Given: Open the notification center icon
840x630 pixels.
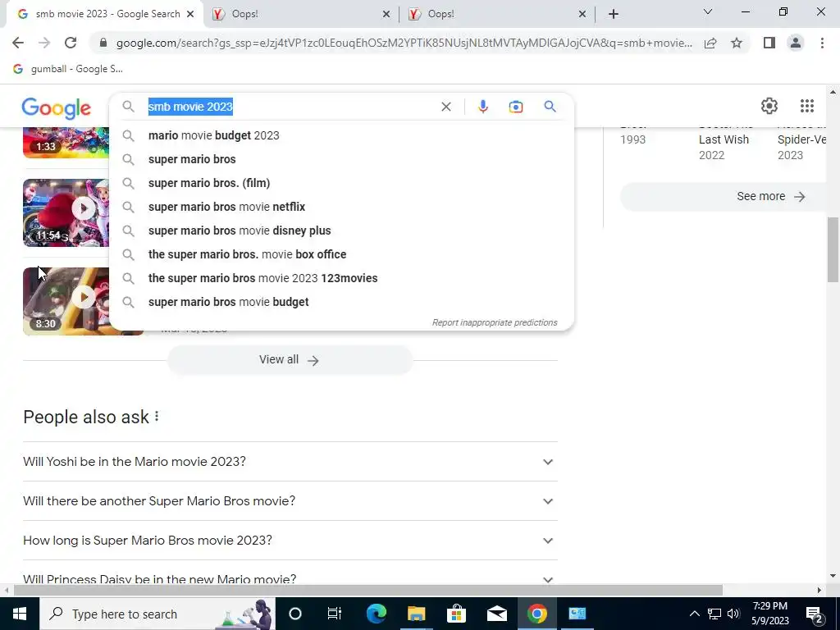Looking at the screenshot, I should 815,614.
